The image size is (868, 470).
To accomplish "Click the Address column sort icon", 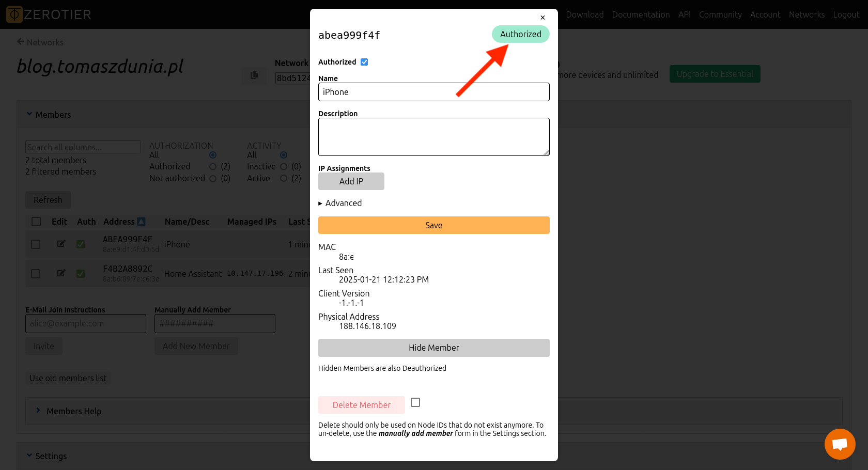I will pyautogui.click(x=141, y=222).
